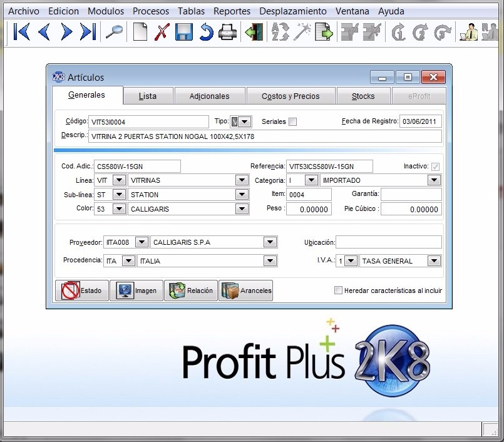The image size is (504, 442).
Task: Open the I.V.A. TASA GENERAL dropdown
Action: point(433,260)
